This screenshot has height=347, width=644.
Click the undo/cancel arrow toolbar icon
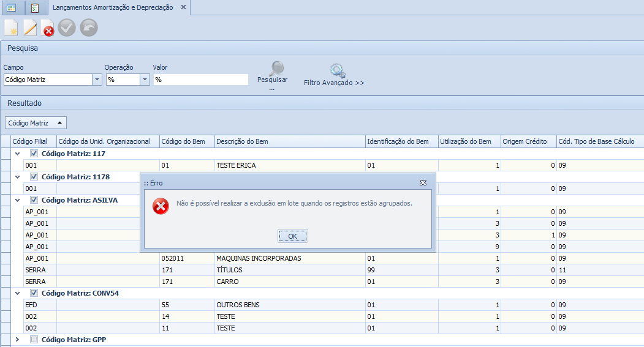pos(88,28)
